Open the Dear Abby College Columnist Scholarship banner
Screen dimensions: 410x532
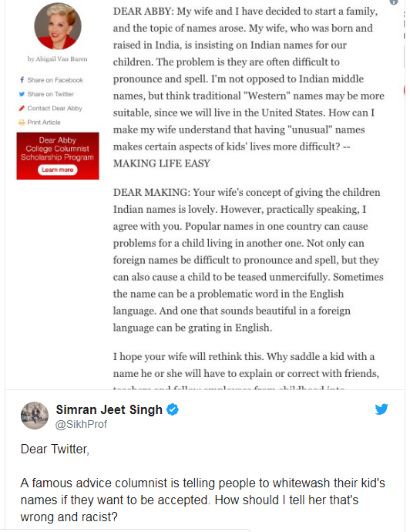tap(58, 156)
